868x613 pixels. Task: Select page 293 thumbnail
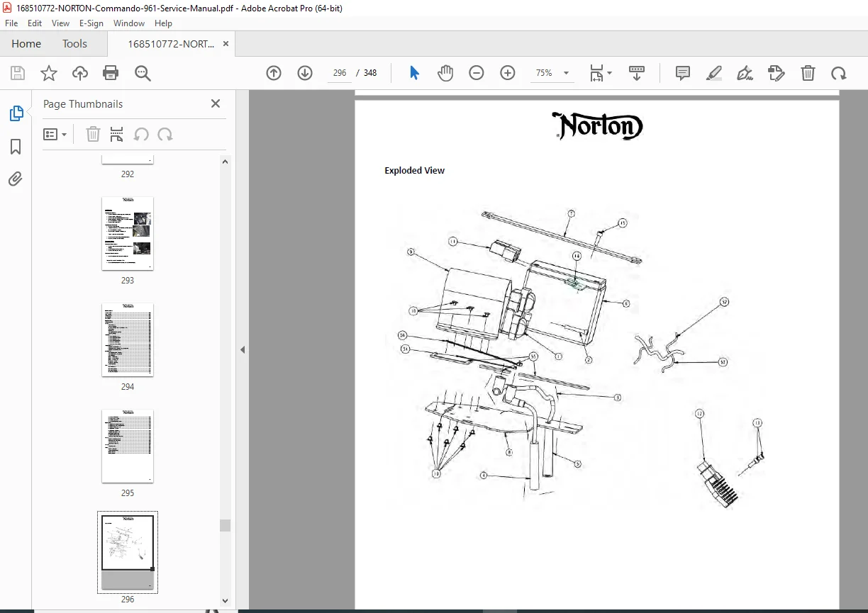(x=128, y=234)
